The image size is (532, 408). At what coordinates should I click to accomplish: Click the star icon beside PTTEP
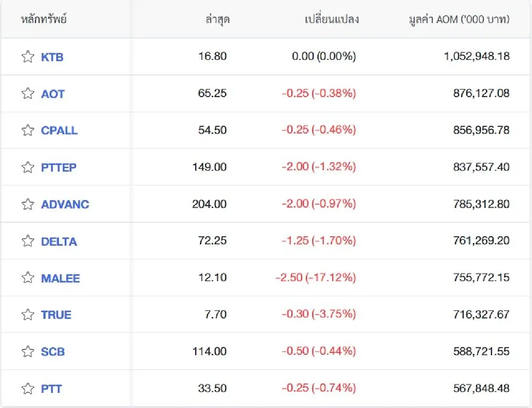27,167
